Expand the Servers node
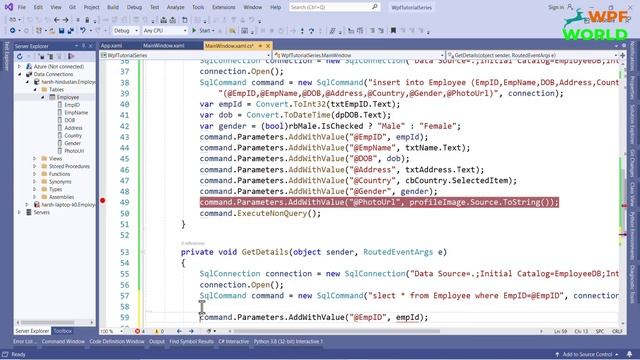 [x=19, y=212]
